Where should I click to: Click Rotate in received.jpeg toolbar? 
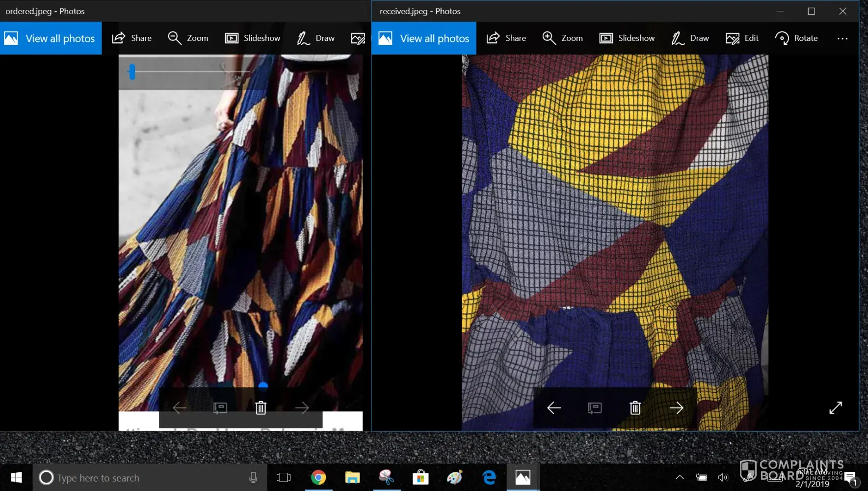pos(796,38)
